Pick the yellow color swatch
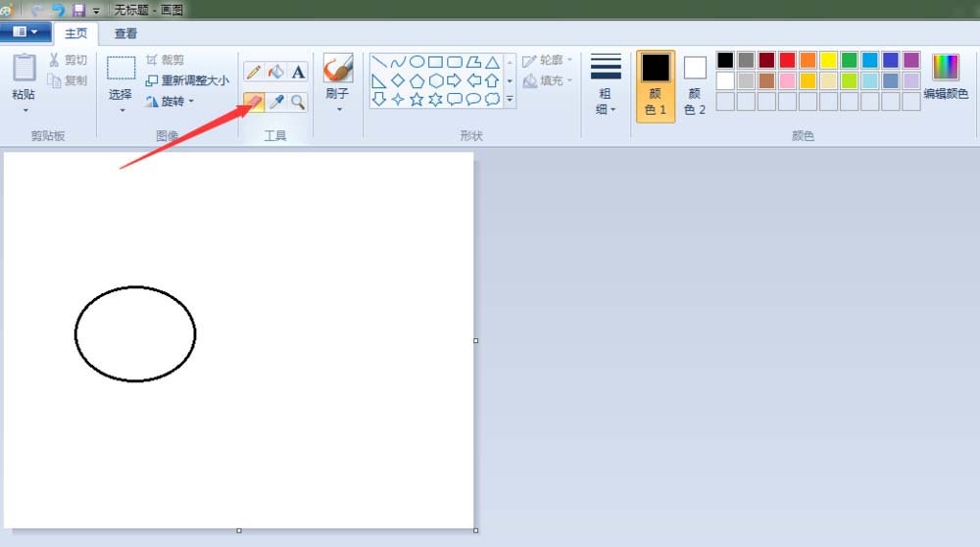This screenshot has height=547, width=980. click(829, 60)
